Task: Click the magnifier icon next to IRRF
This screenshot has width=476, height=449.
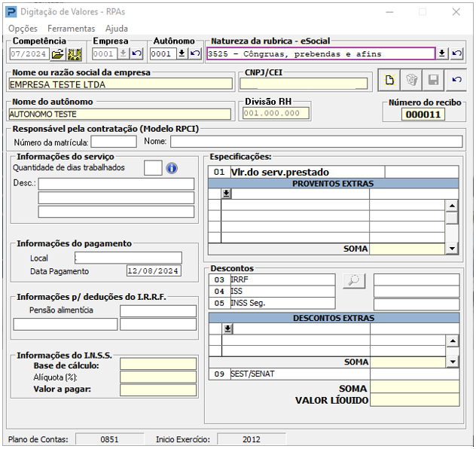Action: tap(354, 281)
